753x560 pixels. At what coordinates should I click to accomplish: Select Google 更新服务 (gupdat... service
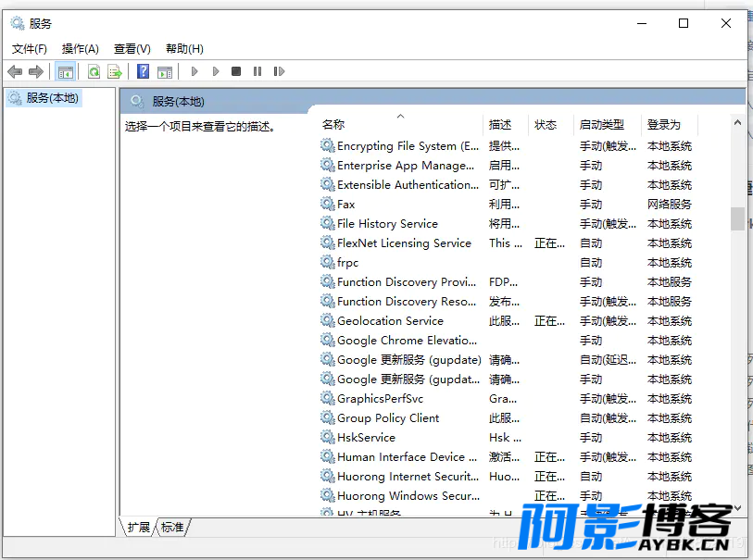pos(408,380)
